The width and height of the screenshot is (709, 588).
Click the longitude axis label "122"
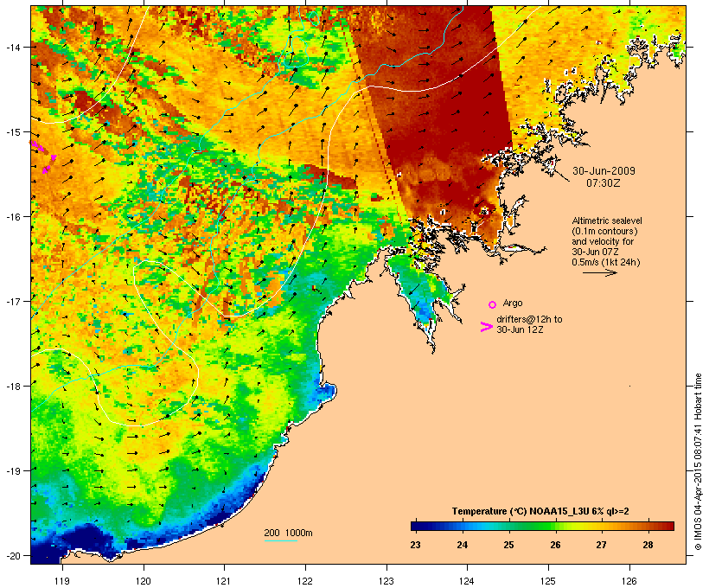pos(305,581)
